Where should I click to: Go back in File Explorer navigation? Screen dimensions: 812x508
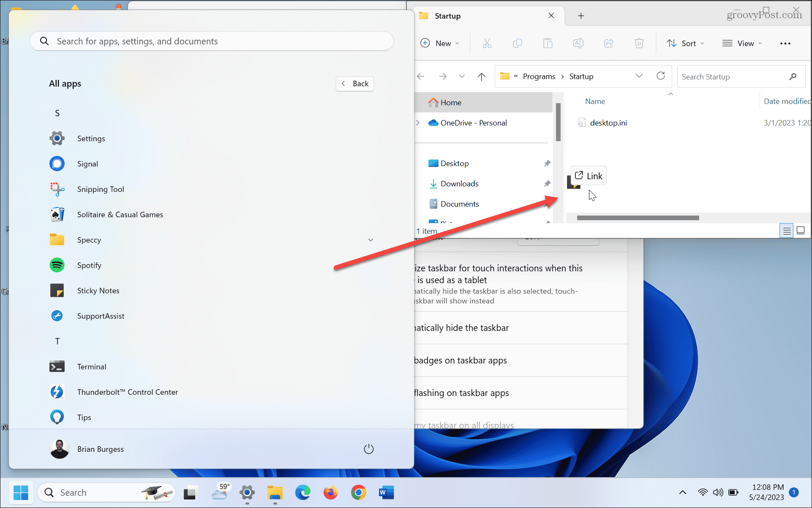[421, 76]
